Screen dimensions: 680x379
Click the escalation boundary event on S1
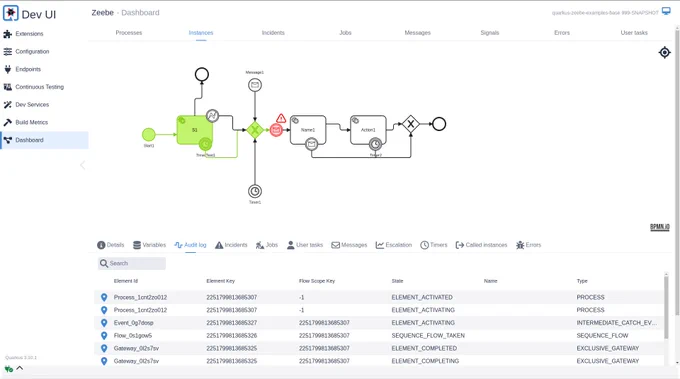tap(212, 116)
